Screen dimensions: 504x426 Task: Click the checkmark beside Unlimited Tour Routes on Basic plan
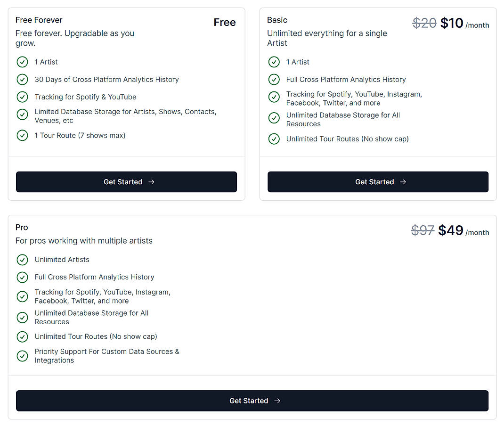pyautogui.click(x=274, y=139)
